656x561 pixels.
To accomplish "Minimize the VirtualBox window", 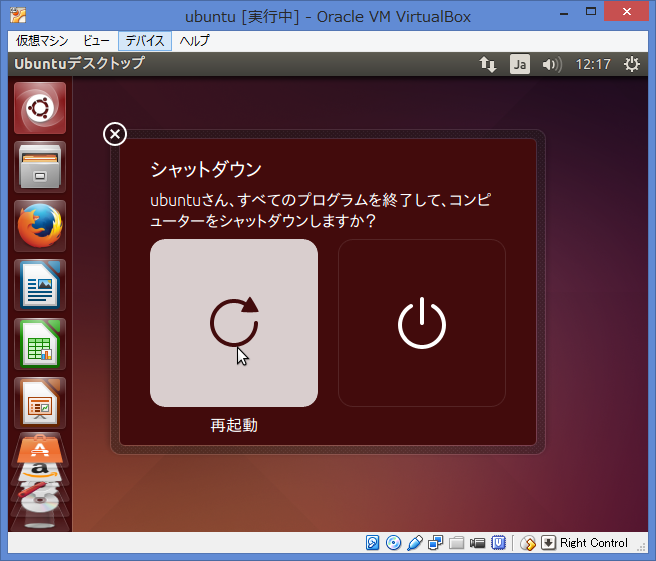I will [x=564, y=13].
